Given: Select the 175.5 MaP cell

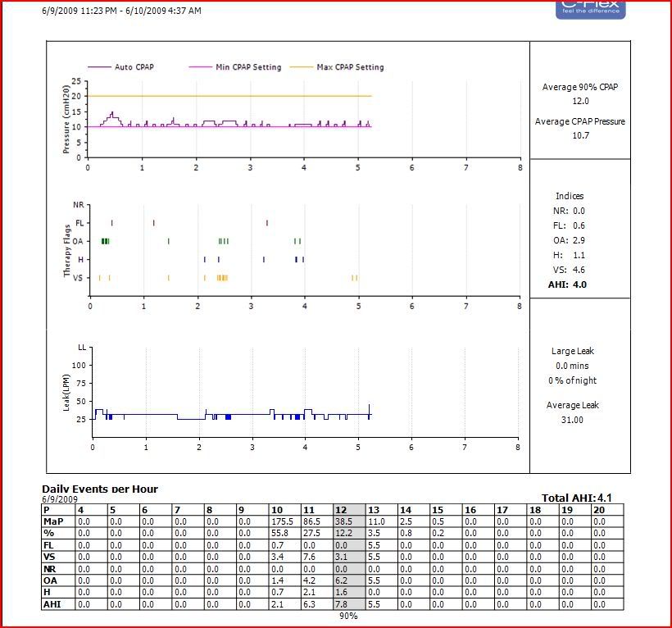Looking at the screenshot, I should 285,521.
